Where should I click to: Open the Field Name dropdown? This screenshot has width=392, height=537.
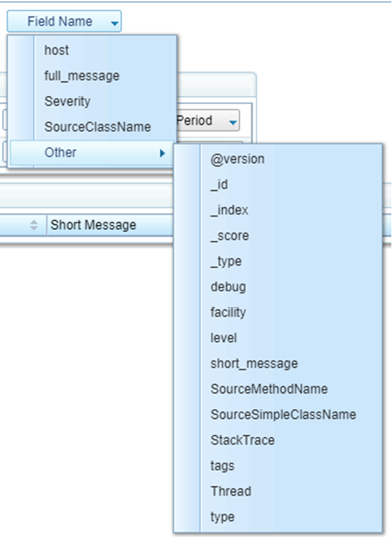click(64, 21)
